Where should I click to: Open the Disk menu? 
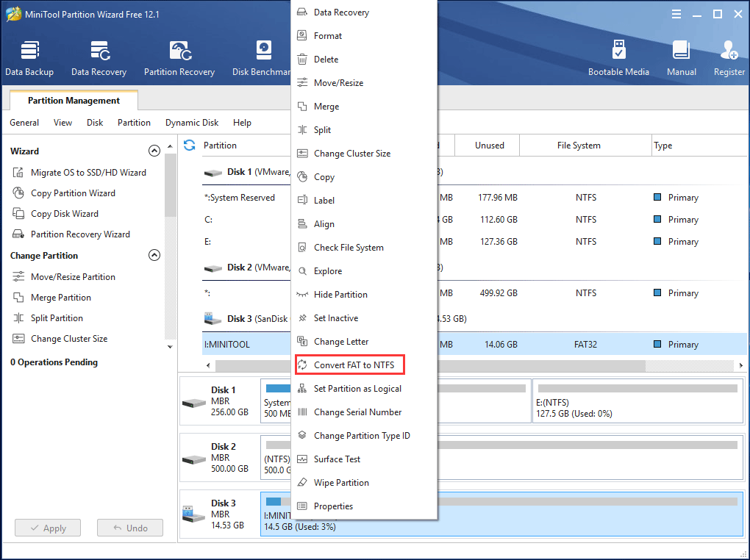95,123
